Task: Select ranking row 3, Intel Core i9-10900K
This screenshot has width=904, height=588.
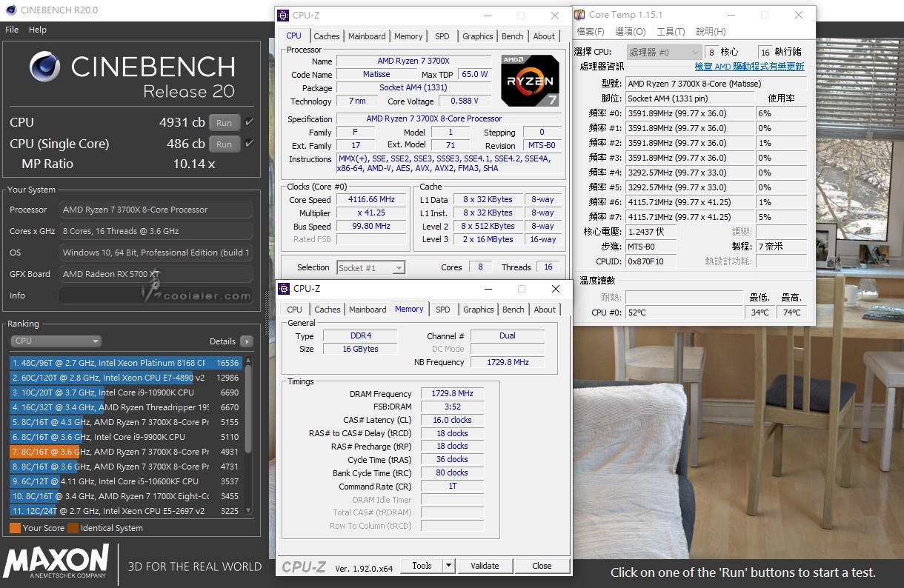Action: [125, 392]
